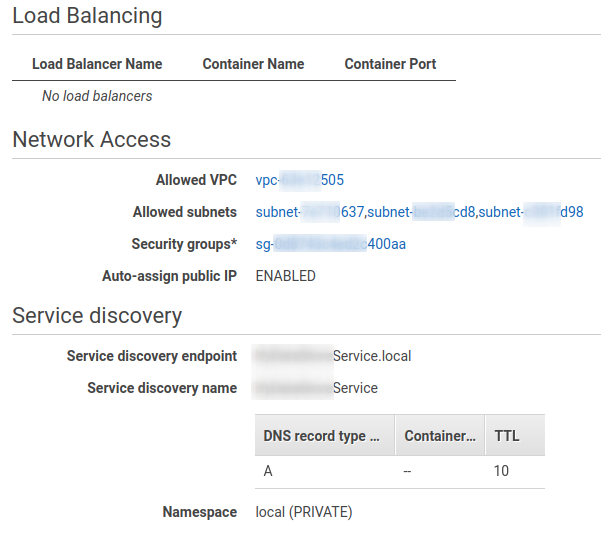Open the subnet link ending d98
601x538 pixels.
531,212
